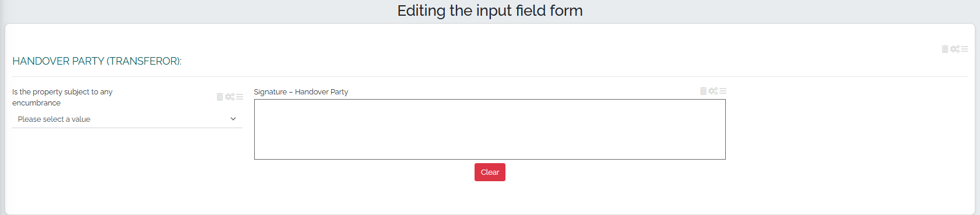
Task: Click the 'Editing the input field form' title
Action: [490, 10]
